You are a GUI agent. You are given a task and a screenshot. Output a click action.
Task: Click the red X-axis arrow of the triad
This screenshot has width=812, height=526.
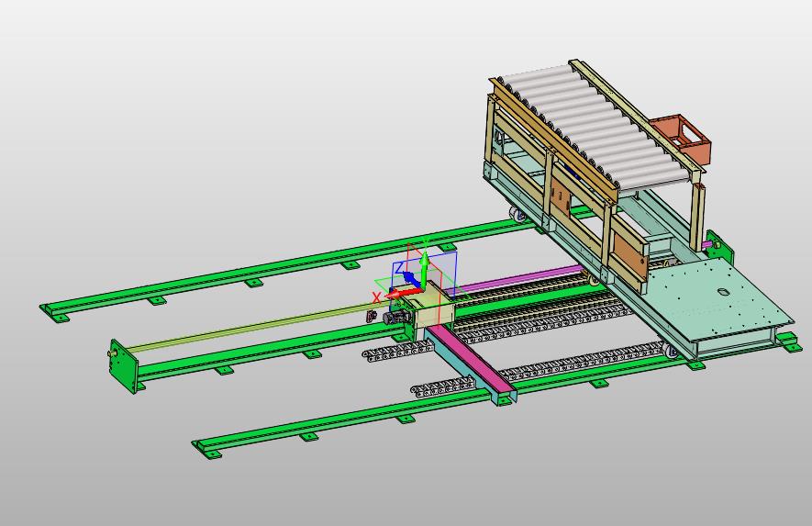[403, 294]
